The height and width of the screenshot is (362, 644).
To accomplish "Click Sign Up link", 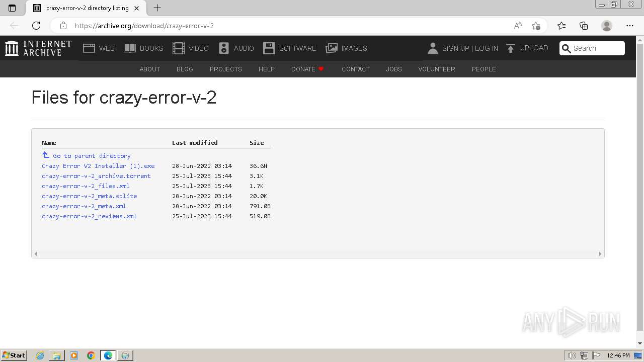I will tap(455, 48).
